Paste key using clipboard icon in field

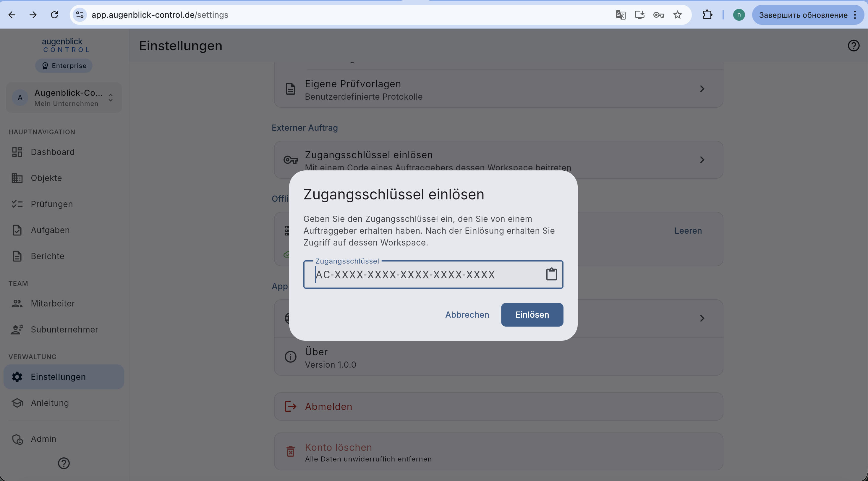coord(551,274)
